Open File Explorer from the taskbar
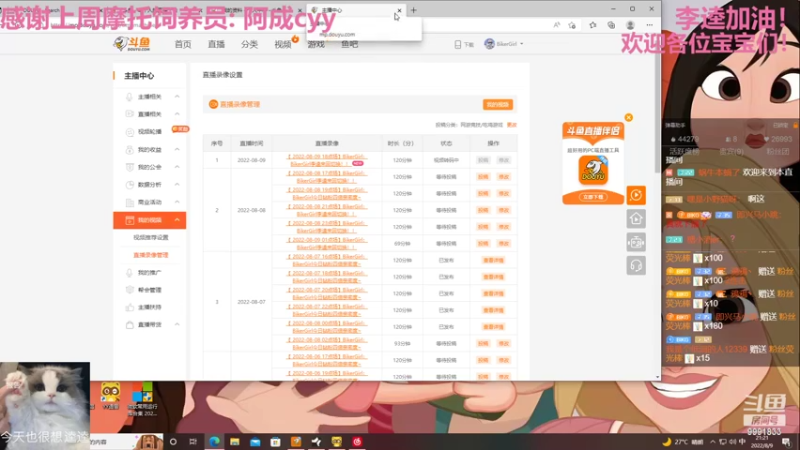Viewport: 800px width, 450px height. [x=235, y=442]
